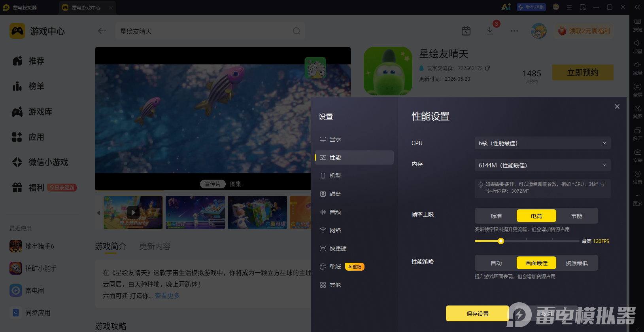Open 同步应用 from recent list
Screen dimensions: 644x332
click(30, 313)
